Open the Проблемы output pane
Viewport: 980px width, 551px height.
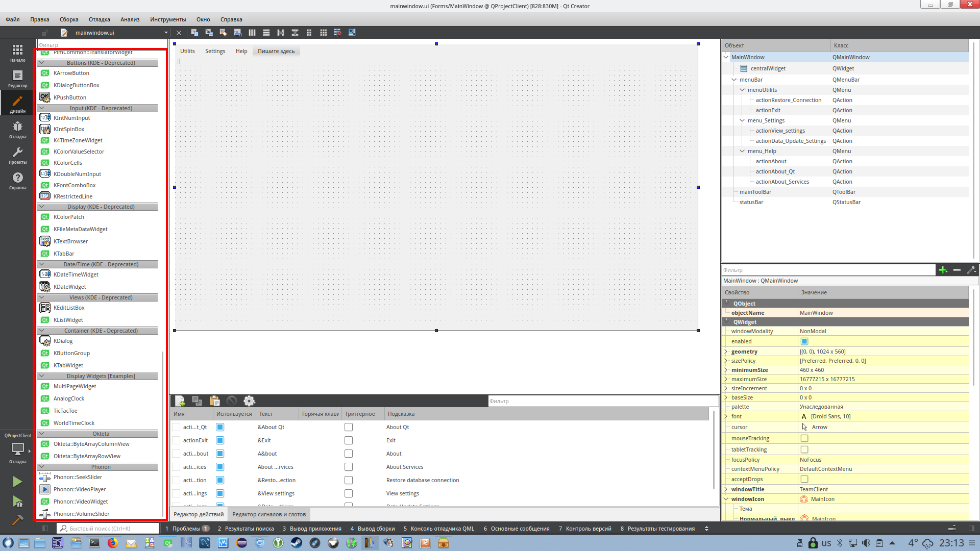click(x=186, y=529)
